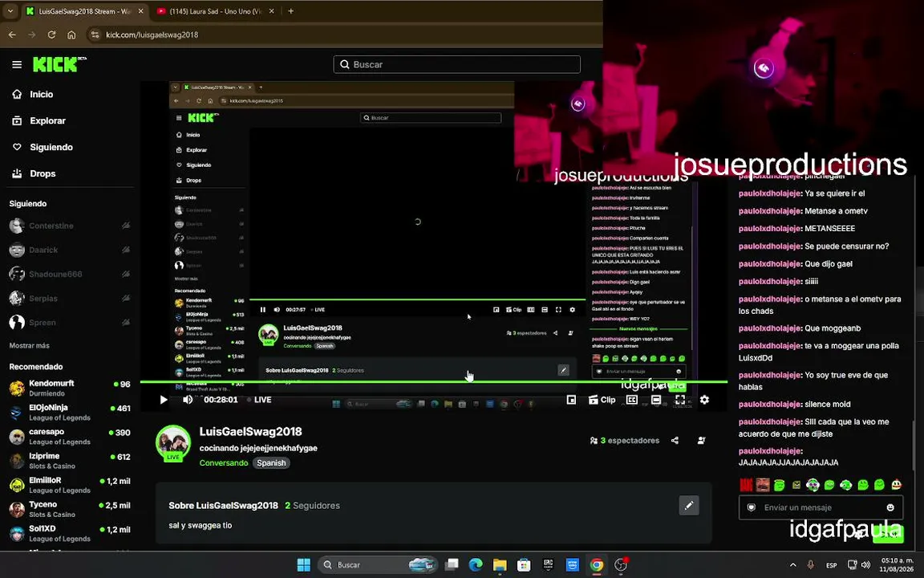The width and height of the screenshot is (924, 578).
Task: Edit the Sobre LuisGaelSwag2018 section
Action: [x=689, y=506]
